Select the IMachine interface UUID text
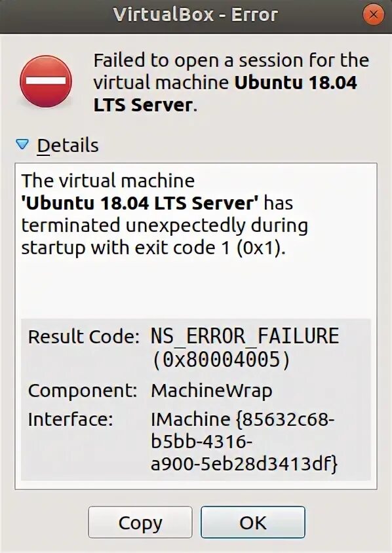 click(x=244, y=442)
